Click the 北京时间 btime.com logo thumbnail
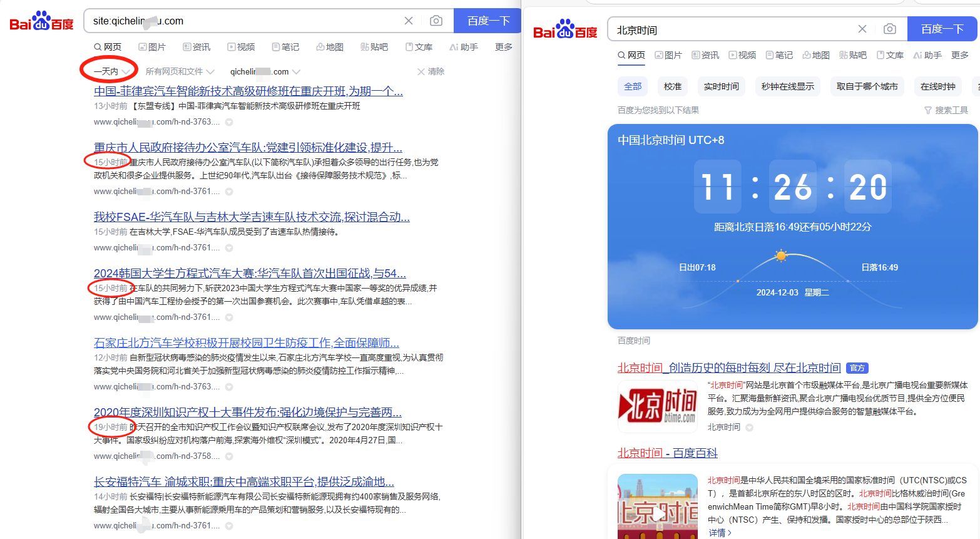The width and height of the screenshot is (980, 539). 658,406
